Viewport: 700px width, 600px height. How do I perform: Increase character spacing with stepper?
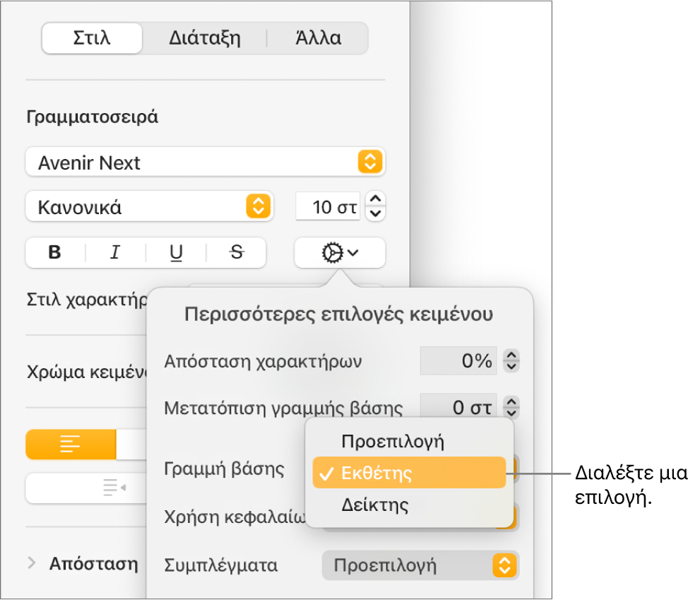point(511,355)
